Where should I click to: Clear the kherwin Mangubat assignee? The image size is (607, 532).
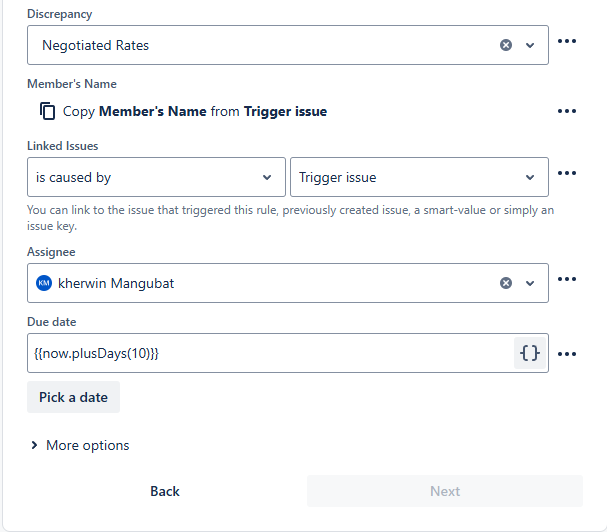(x=506, y=283)
